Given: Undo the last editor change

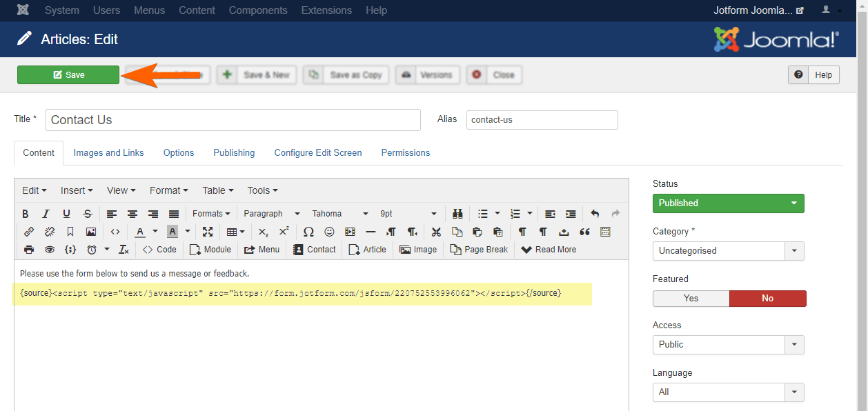Looking at the screenshot, I should tap(594, 214).
